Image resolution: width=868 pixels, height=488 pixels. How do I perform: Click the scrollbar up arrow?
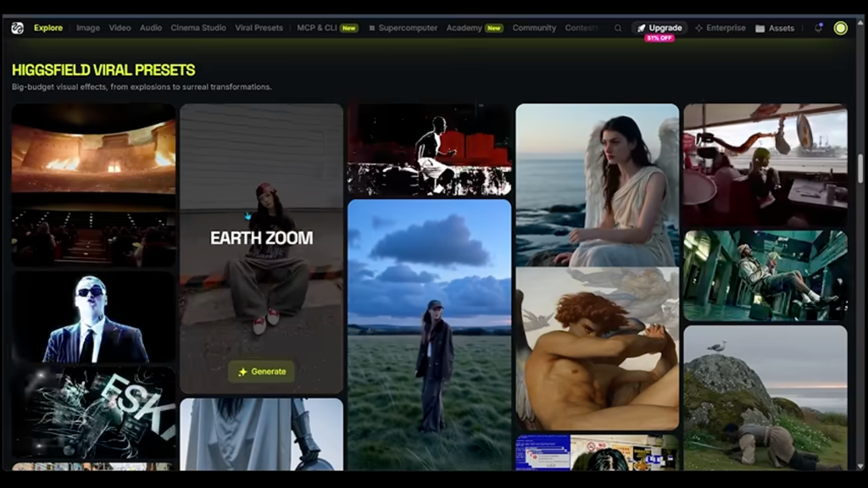(860, 23)
